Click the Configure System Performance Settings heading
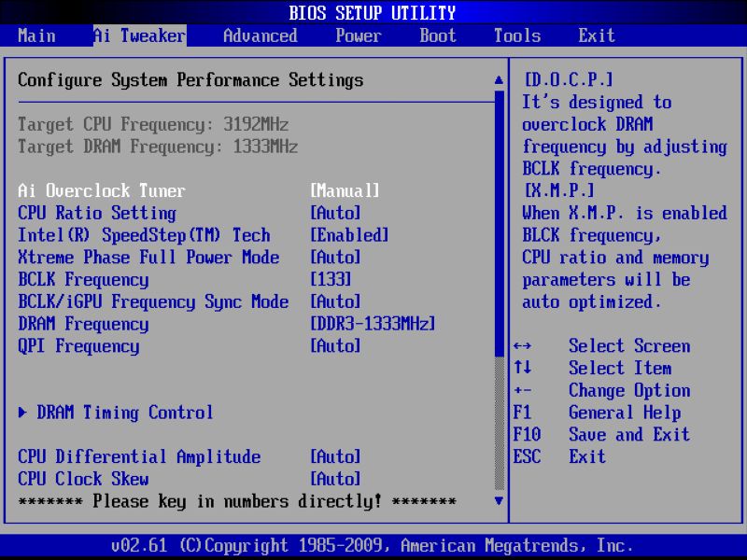The image size is (747, 560). coord(190,80)
